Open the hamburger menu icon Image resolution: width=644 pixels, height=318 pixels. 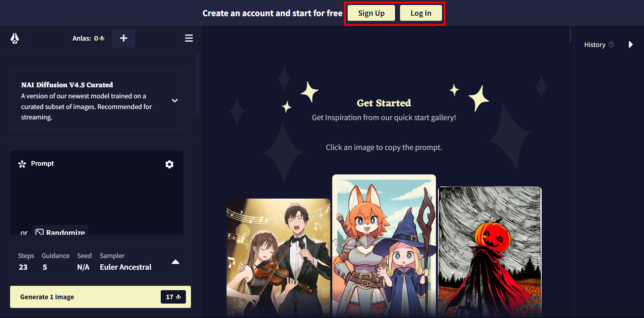point(189,38)
